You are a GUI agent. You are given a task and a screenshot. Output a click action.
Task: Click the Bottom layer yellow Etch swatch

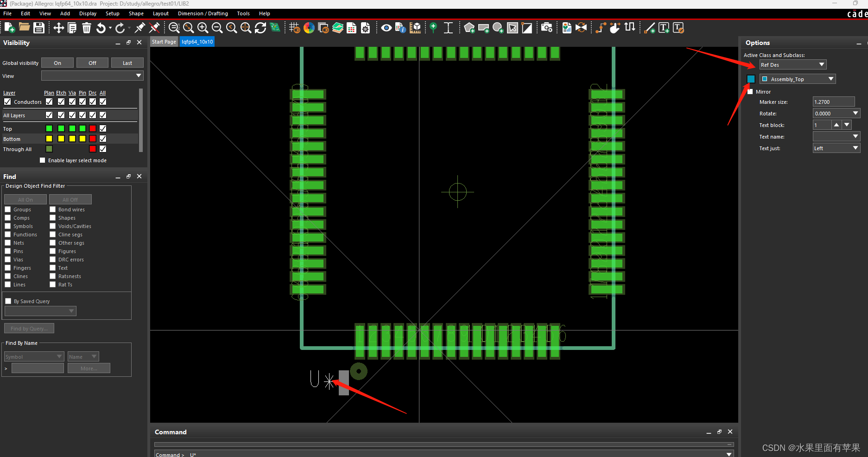[x=61, y=139]
